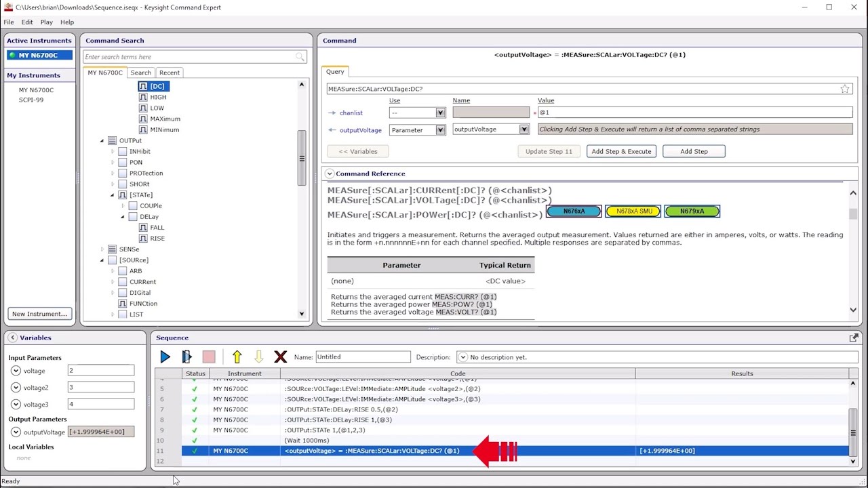Click the chanlist Value field

coord(694,113)
